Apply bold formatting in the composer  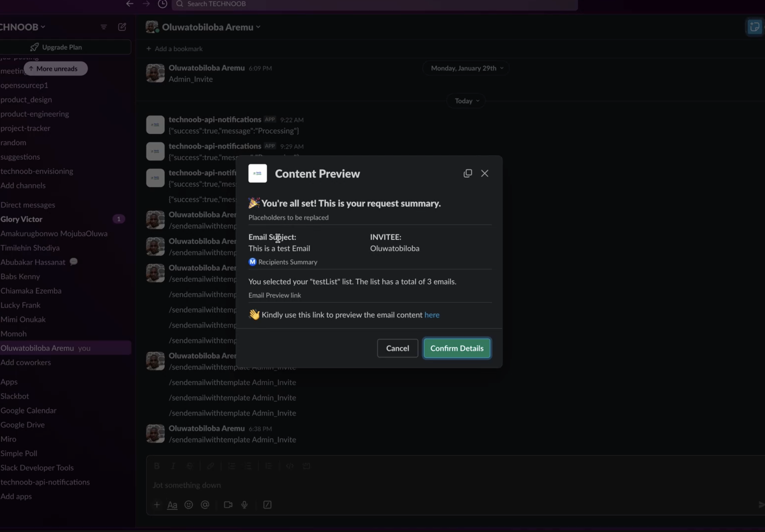(x=157, y=466)
